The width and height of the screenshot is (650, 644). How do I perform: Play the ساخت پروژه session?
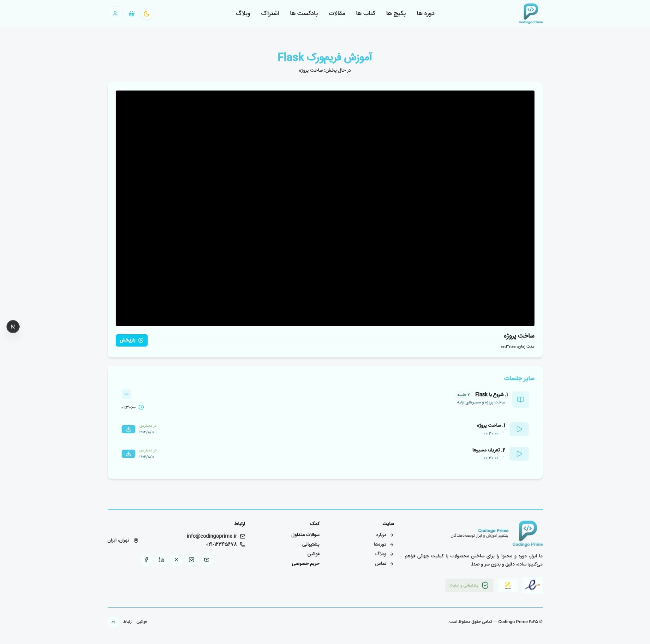click(x=519, y=429)
